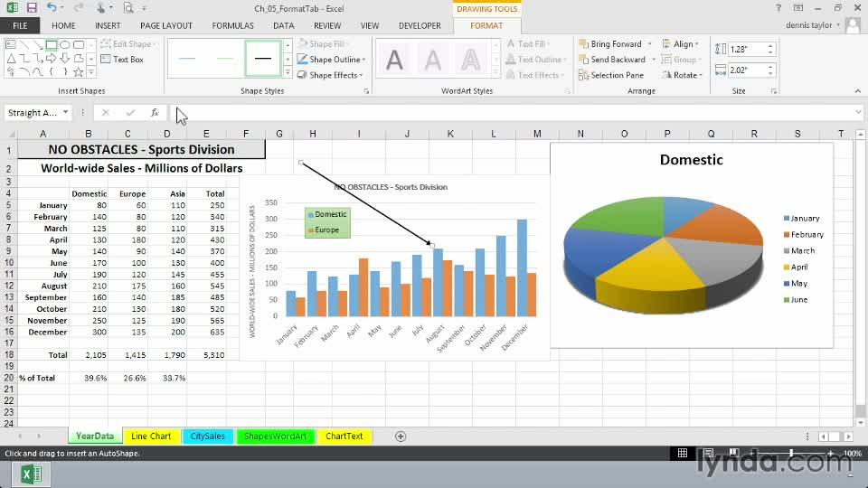Switch to Normal view in status bar
The width and height of the screenshot is (868, 488).
pos(683,453)
